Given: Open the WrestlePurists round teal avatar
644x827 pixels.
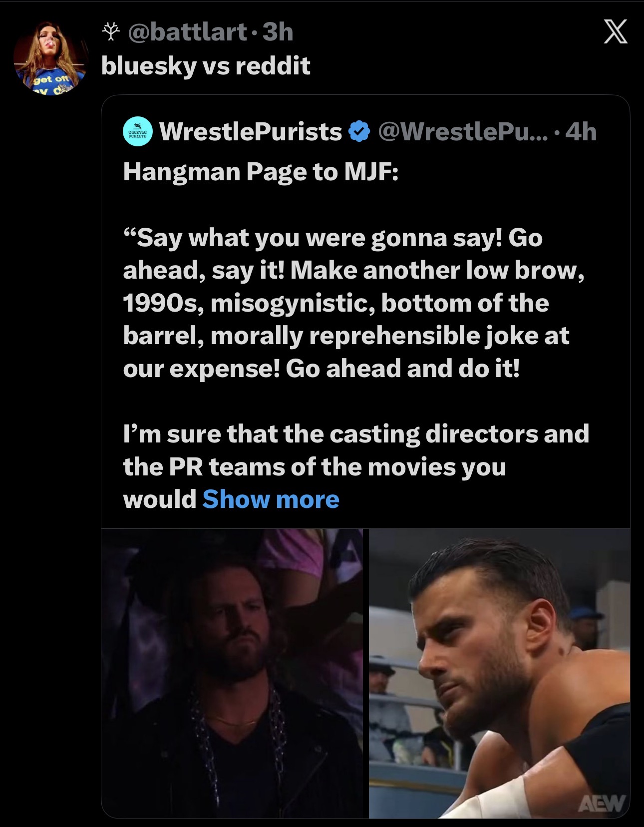Looking at the screenshot, I should click(137, 131).
